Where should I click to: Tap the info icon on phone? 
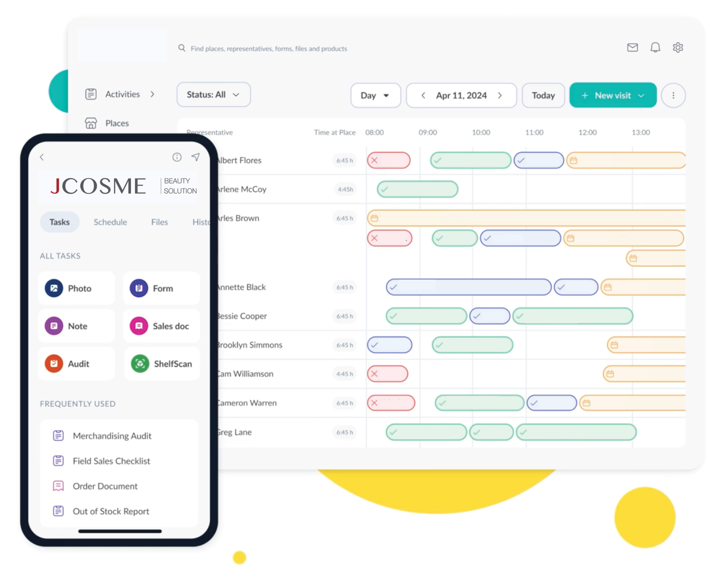click(177, 157)
